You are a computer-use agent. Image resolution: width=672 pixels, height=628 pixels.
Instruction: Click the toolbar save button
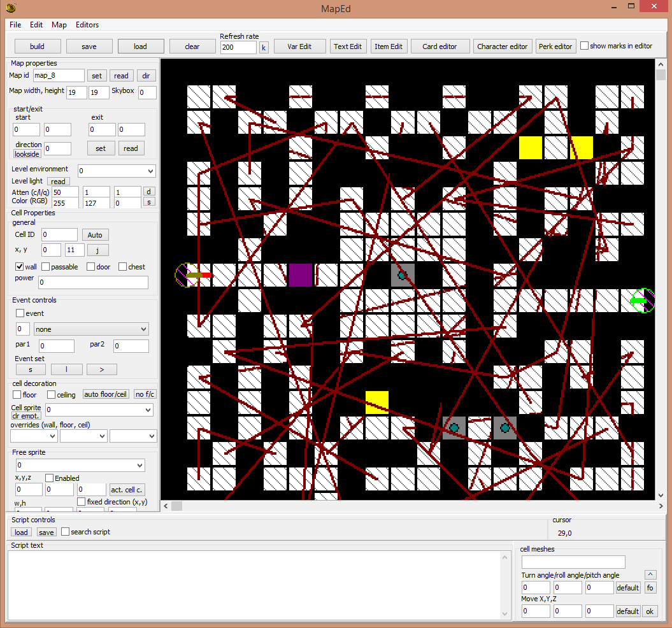pyautogui.click(x=89, y=46)
